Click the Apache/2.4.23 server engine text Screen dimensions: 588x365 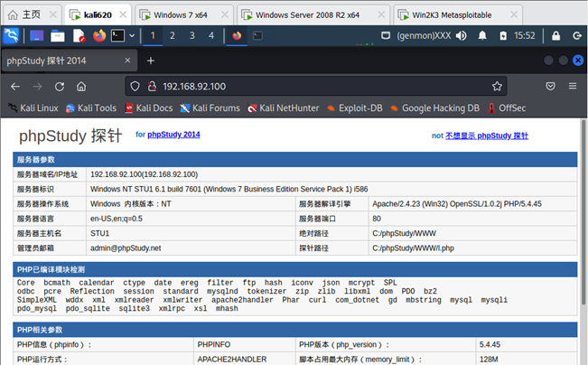click(457, 203)
